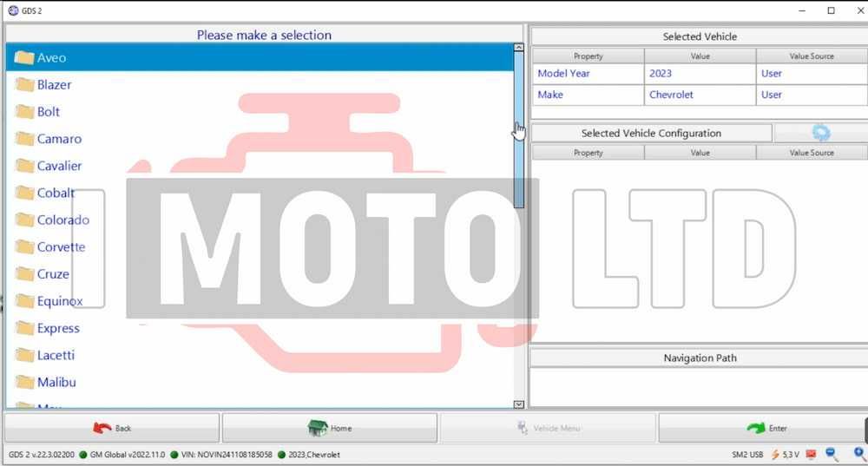Click the green house Home icon

(x=318, y=427)
